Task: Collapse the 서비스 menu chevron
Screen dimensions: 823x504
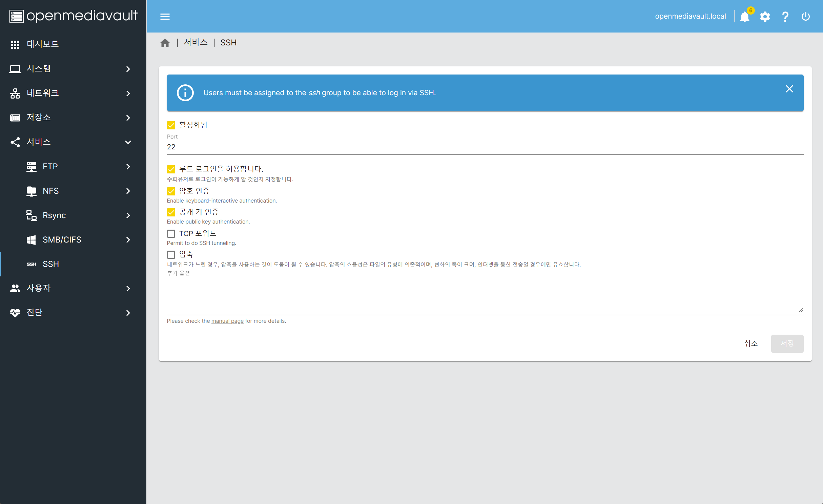Action: point(128,142)
